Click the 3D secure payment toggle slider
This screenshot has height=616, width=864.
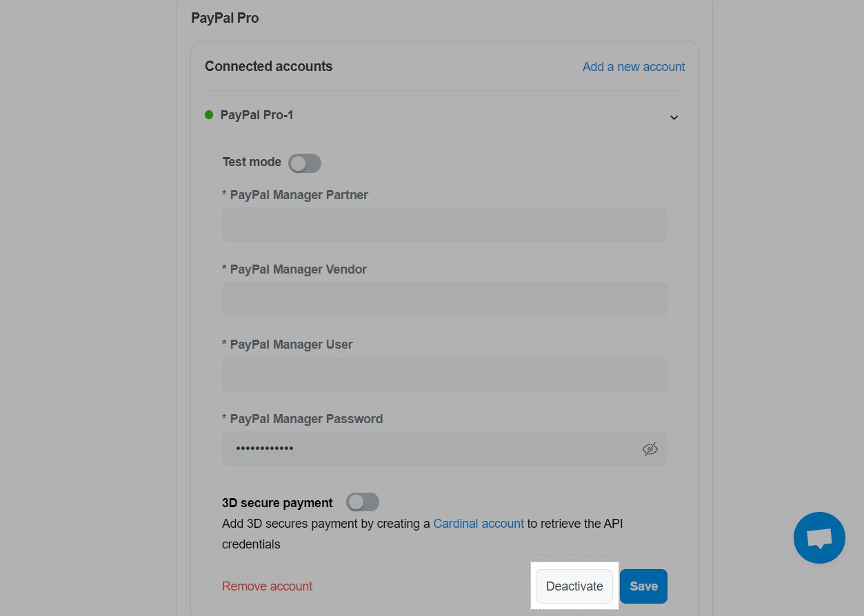click(363, 502)
